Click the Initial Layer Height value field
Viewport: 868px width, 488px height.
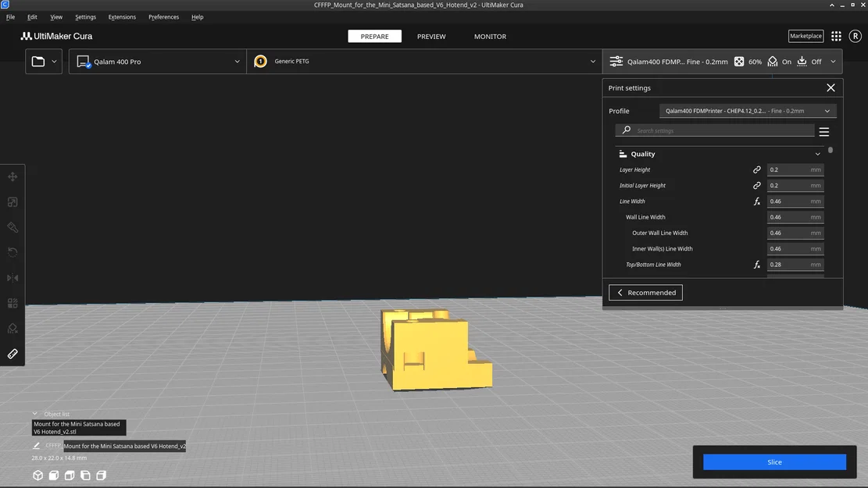point(795,185)
